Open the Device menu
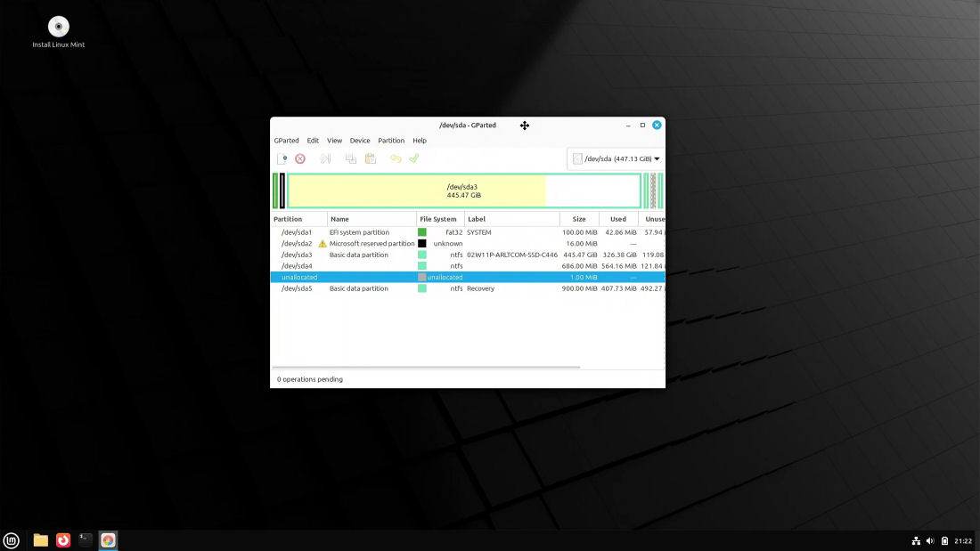The width and height of the screenshot is (980, 551). click(360, 141)
